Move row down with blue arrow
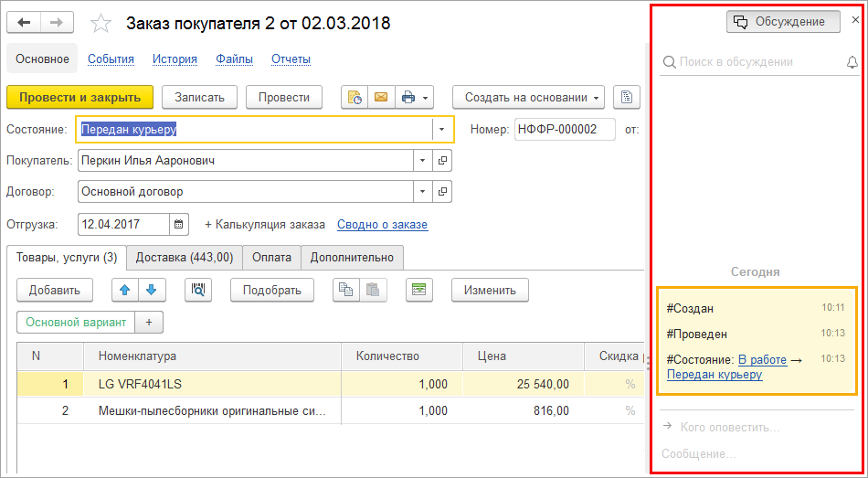 151,291
